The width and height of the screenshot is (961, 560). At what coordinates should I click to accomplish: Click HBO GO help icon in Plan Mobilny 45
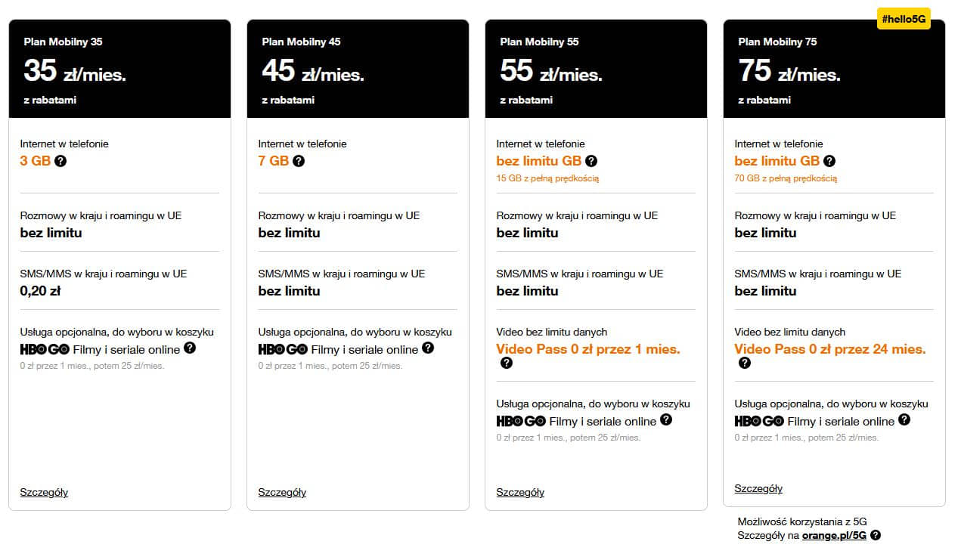click(428, 348)
